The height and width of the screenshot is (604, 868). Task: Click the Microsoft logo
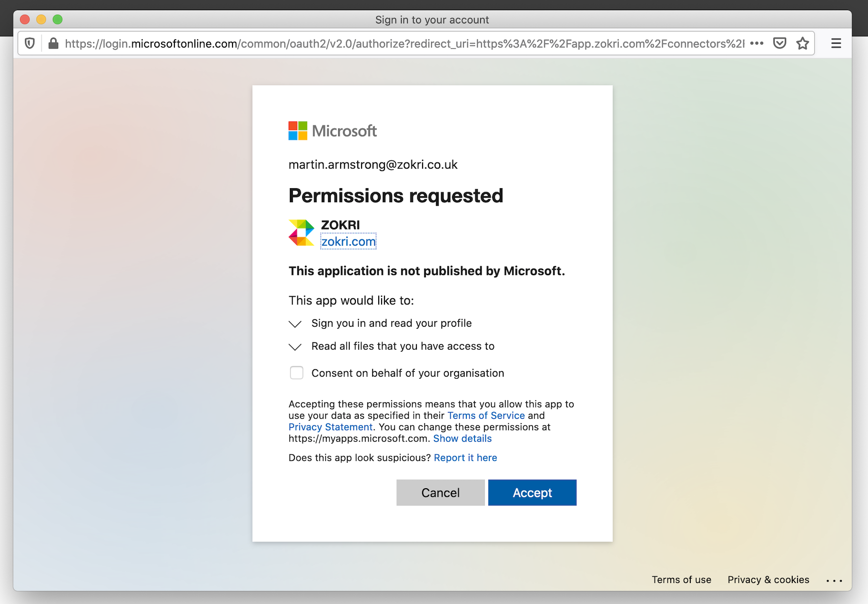click(333, 131)
